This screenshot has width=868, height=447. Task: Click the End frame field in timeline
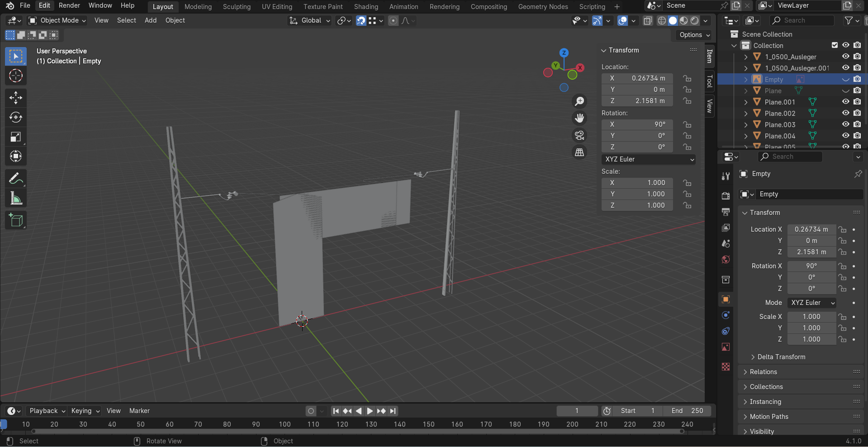687,411
